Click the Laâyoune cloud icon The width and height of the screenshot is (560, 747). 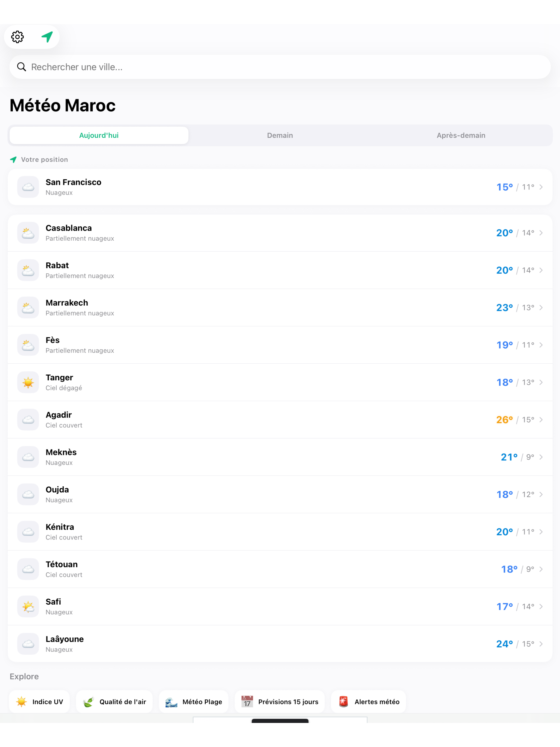tap(28, 644)
